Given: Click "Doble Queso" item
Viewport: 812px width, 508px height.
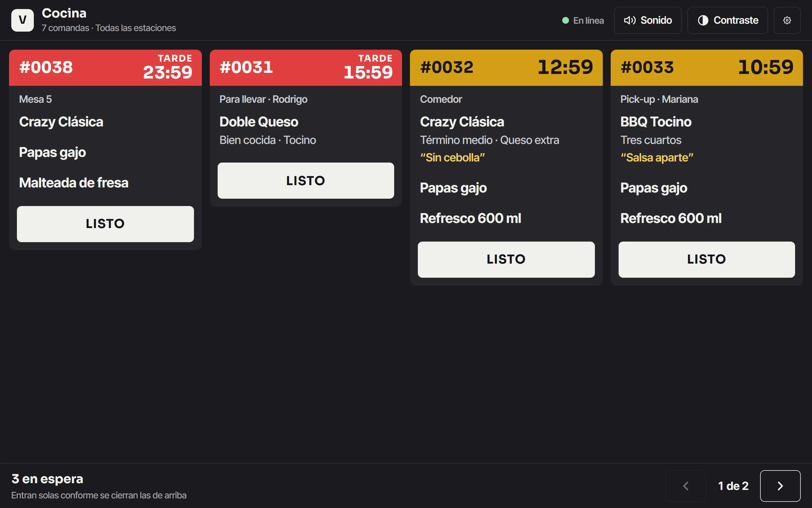Looking at the screenshot, I should (259, 122).
